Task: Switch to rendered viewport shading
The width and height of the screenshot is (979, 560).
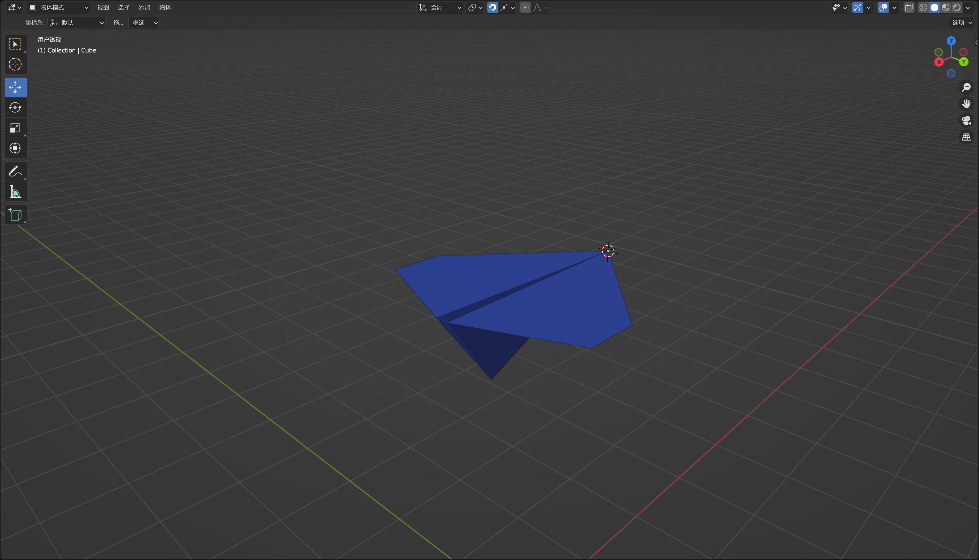Action: [957, 7]
